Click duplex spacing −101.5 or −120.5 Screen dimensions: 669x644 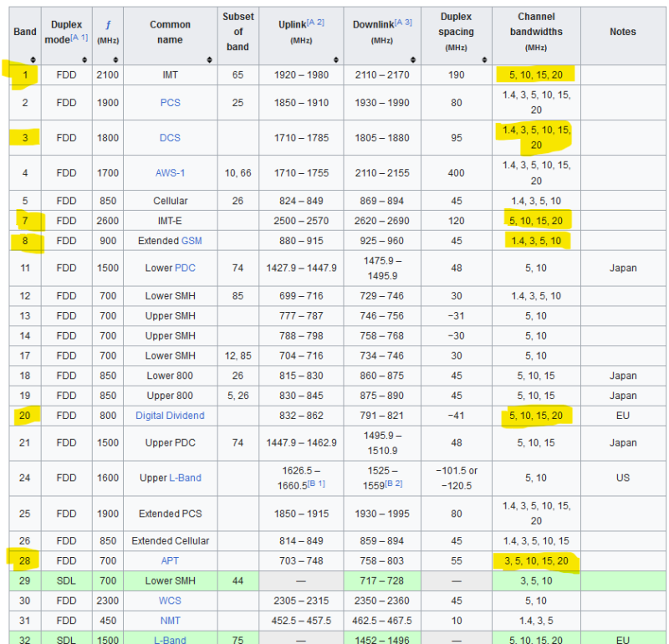456,478
